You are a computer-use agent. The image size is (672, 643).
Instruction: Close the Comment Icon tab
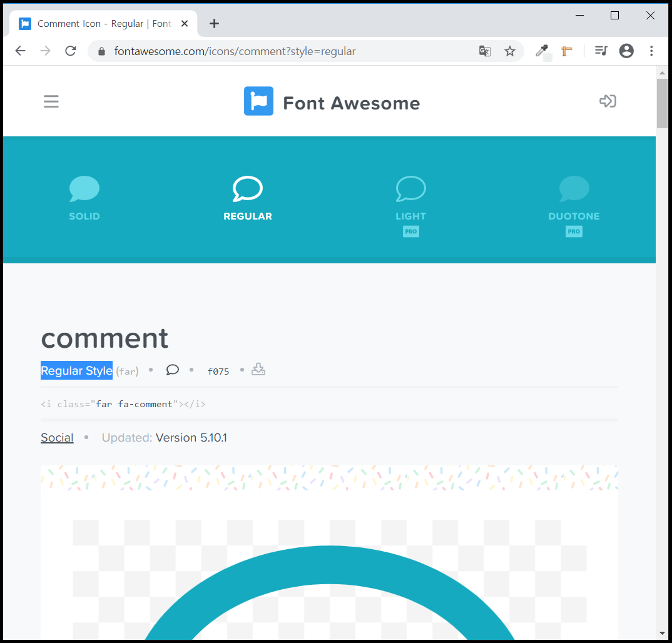[x=185, y=24]
